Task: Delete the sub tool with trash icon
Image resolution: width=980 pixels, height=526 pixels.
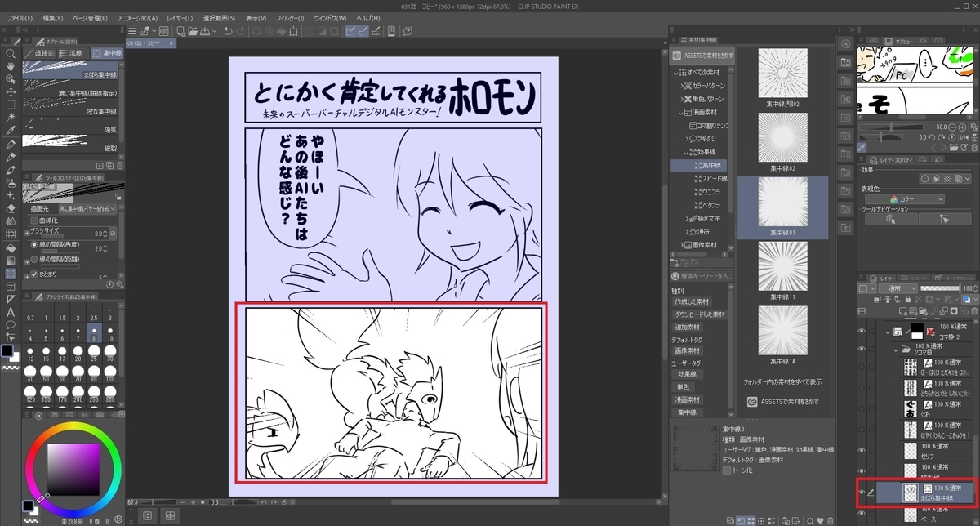Action: (x=120, y=164)
